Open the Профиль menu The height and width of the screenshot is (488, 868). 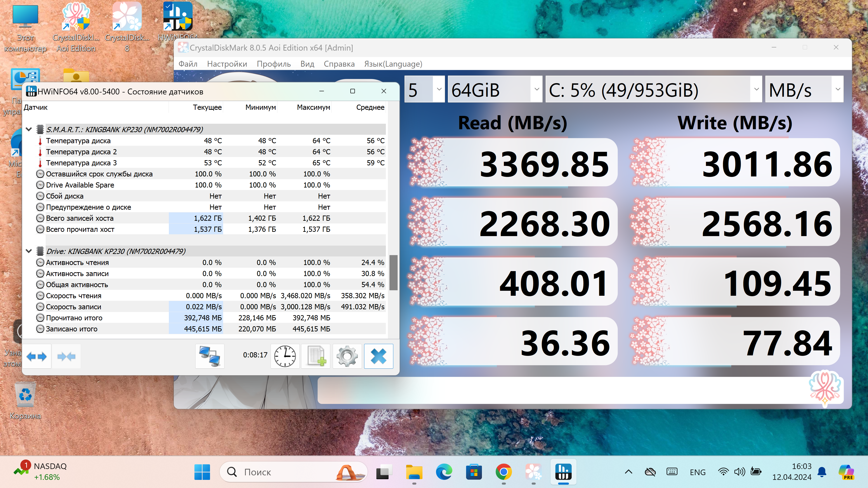click(x=274, y=64)
